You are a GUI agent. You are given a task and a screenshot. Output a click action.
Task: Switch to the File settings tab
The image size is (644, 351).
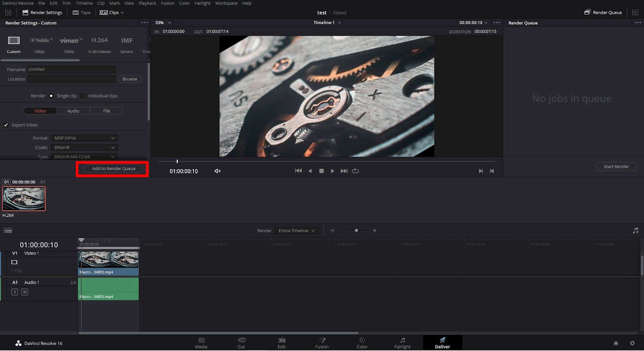(107, 111)
